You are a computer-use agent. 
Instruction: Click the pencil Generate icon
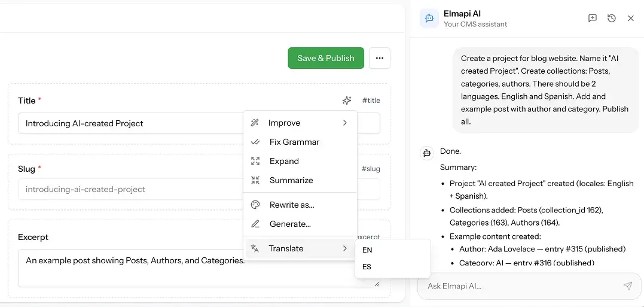click(x=255, y=224)
